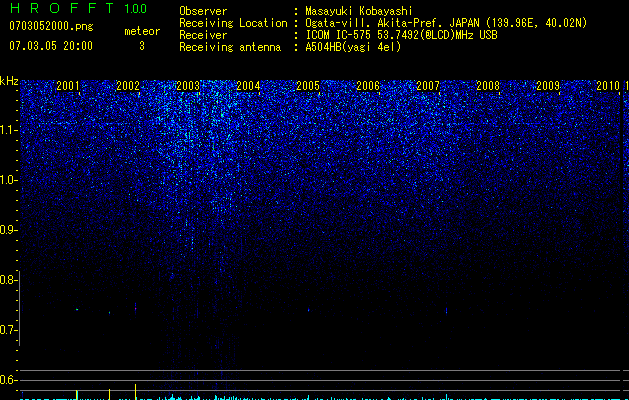
Task: Click the 2010 time marker
Action: pyautogui.click(x=608, y=85)
